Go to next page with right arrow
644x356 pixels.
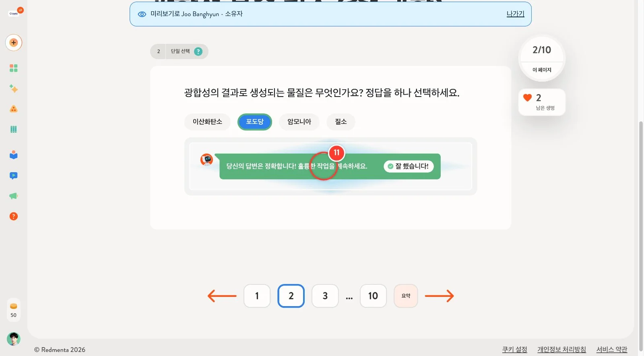click(x=439, y=296)
